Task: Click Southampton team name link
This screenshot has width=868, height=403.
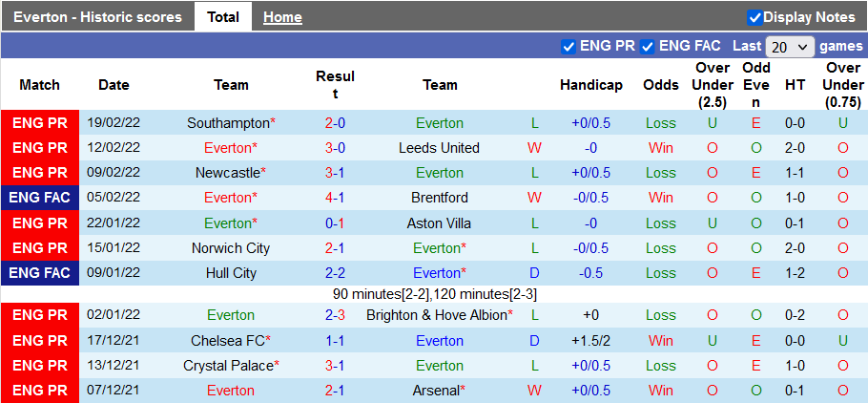Action: click(228, 123)
